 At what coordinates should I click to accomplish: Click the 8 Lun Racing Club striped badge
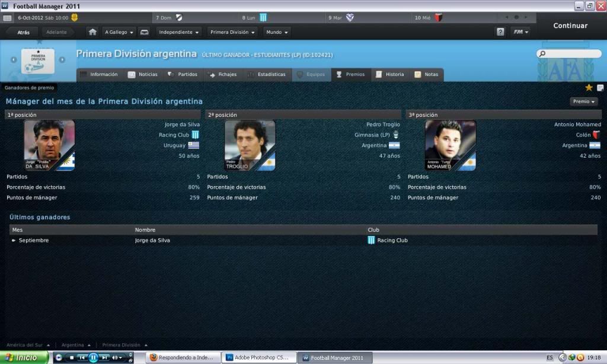point(263,17)
